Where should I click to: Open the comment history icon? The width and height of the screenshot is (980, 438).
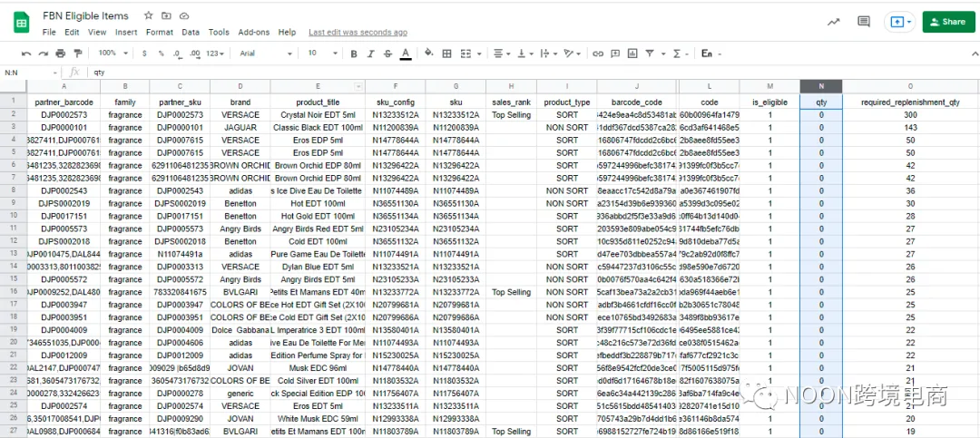tap(864, 22)
